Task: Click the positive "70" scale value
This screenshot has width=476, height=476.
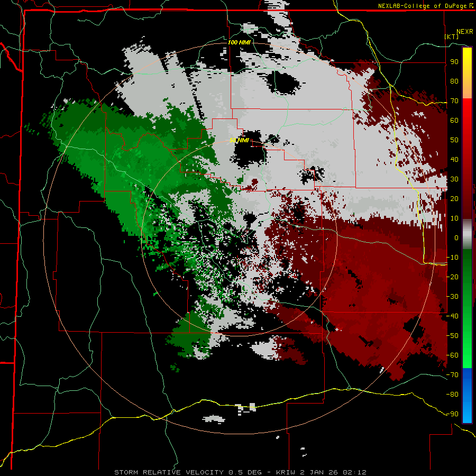Action: (x=454, y=101)
